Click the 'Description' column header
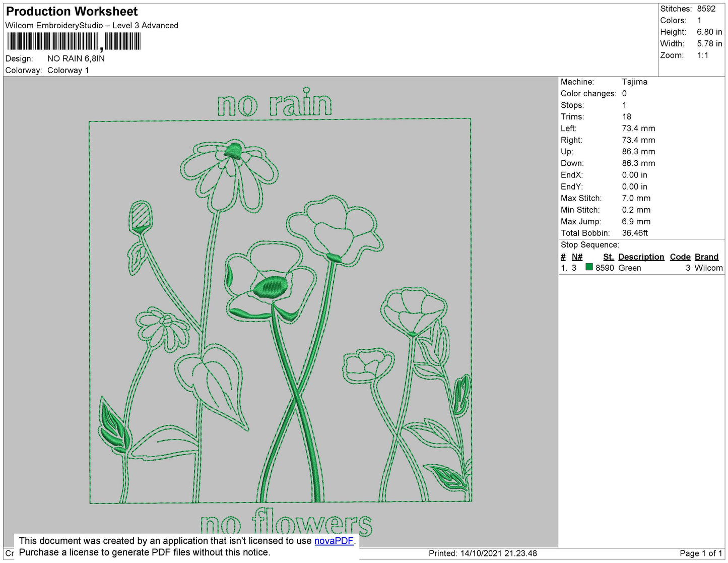The image size is (728, 563). (x=641, y=257)
